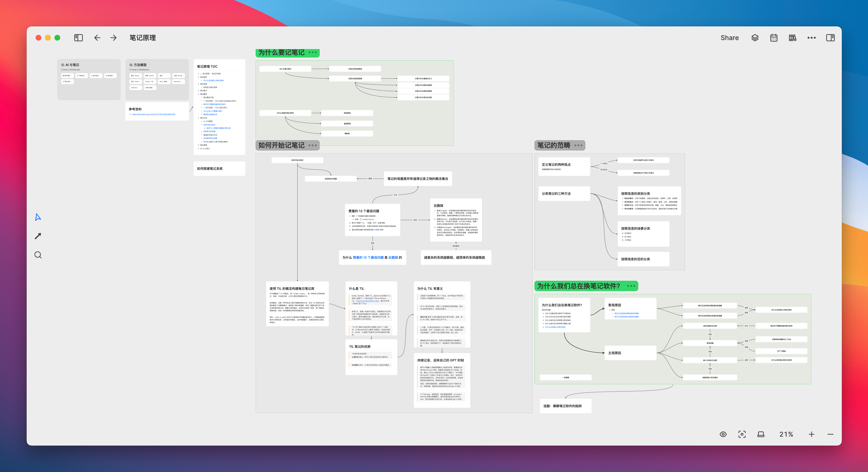
Task: Open options dots on 笔记的范畴 section
Action: pyautogui.click(x=578, y=145)
